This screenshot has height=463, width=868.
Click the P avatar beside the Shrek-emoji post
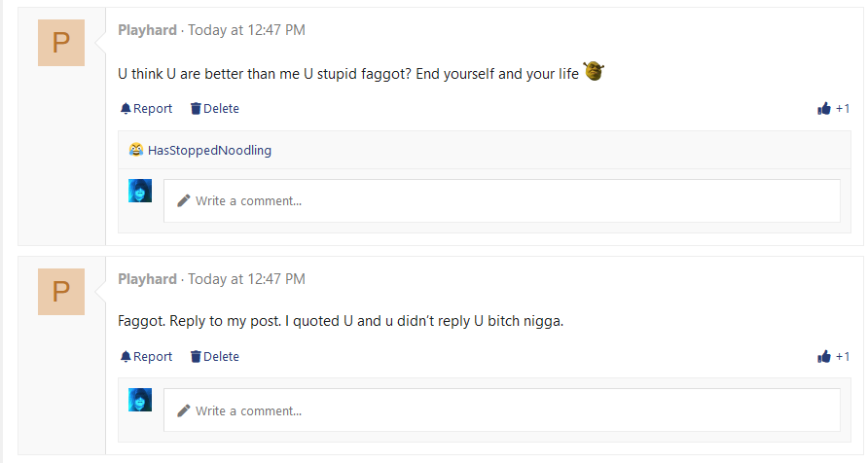61,43
